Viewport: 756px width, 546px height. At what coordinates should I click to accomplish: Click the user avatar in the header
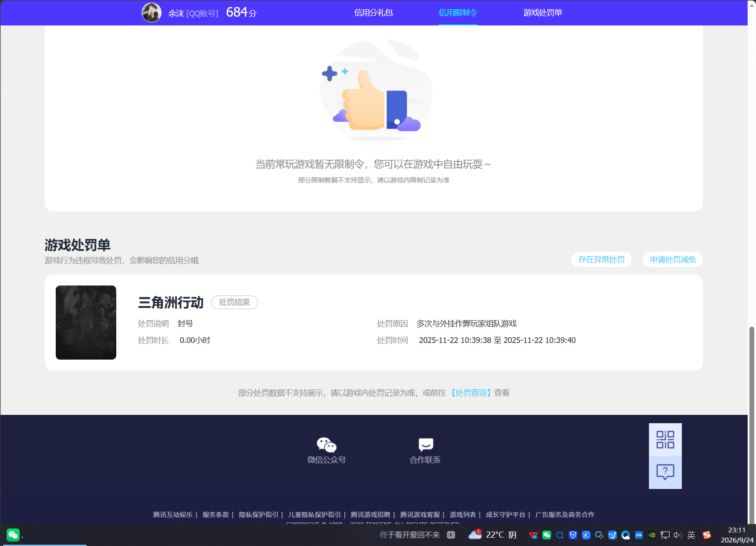tap(151, 12)
